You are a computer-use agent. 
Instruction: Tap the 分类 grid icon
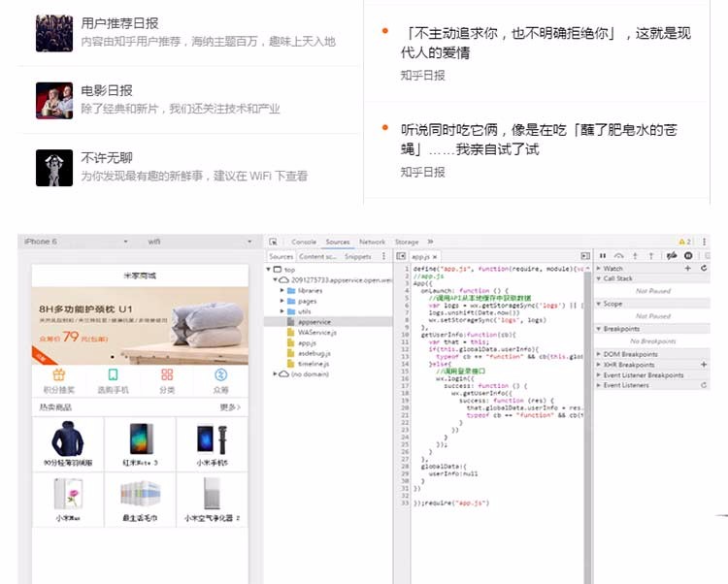coord(167,374)
